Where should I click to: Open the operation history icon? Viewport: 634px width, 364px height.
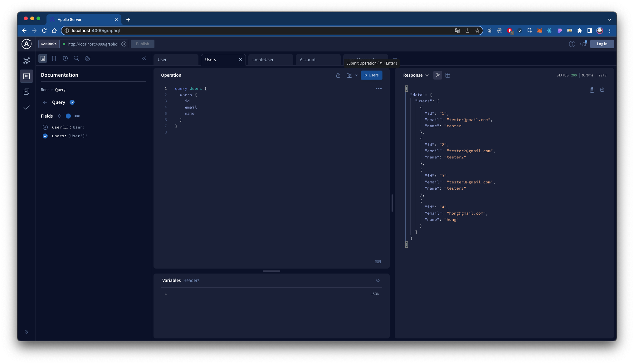[65, 58]
